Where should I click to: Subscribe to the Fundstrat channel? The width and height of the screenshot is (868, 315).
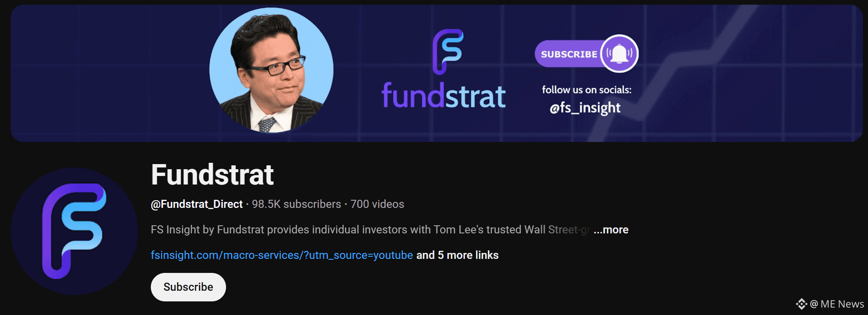tap(188, 287)
